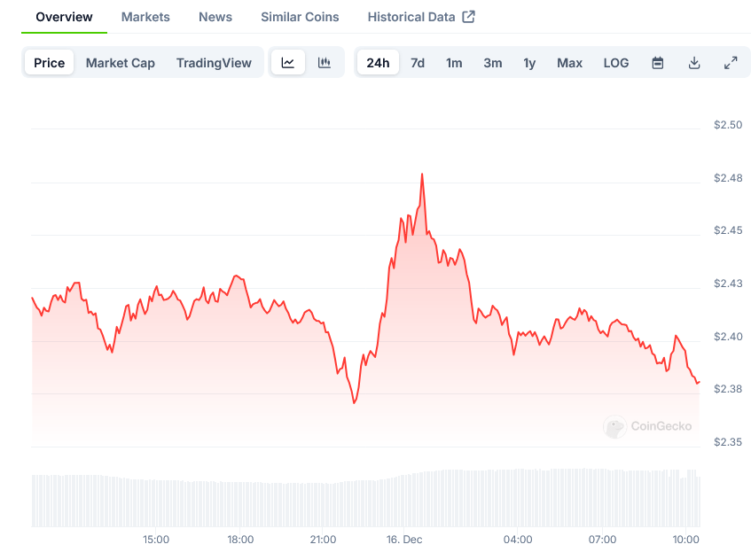
Task: Switch chart to Market Cap
Action: [121, 63]
